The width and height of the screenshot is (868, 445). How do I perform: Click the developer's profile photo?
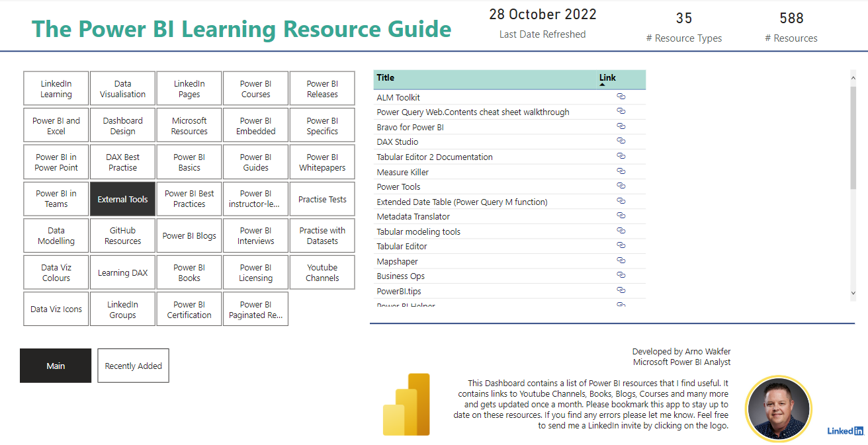777,408
